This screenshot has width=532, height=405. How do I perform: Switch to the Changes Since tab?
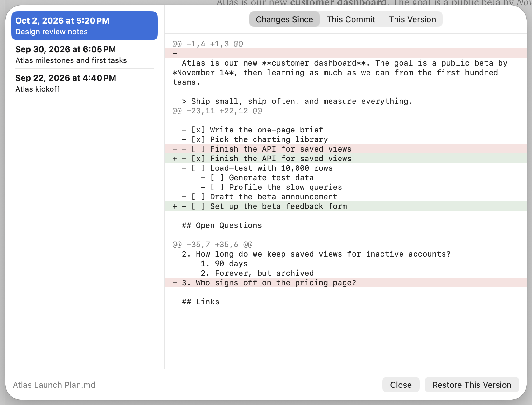pyautogui.click(x=284, y=19)
